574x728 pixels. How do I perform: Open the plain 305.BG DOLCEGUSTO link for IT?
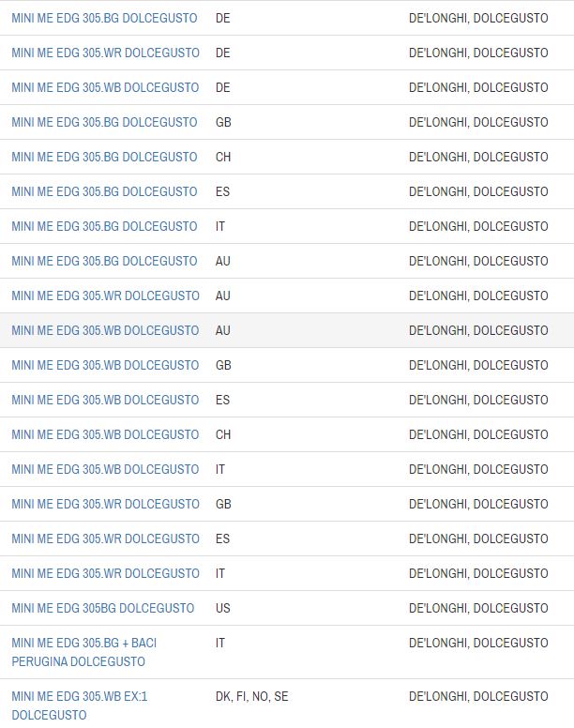coord(104,226)
